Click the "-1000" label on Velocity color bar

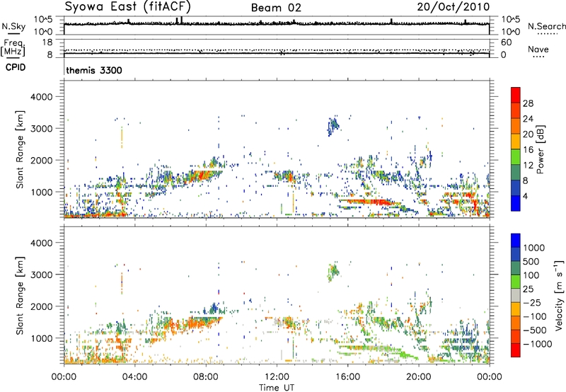tap(537, 344)
